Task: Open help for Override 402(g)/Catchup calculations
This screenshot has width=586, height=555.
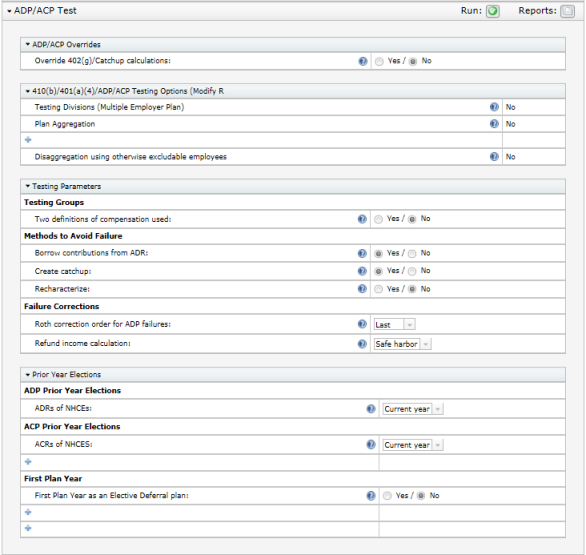Action: [363, 61]
